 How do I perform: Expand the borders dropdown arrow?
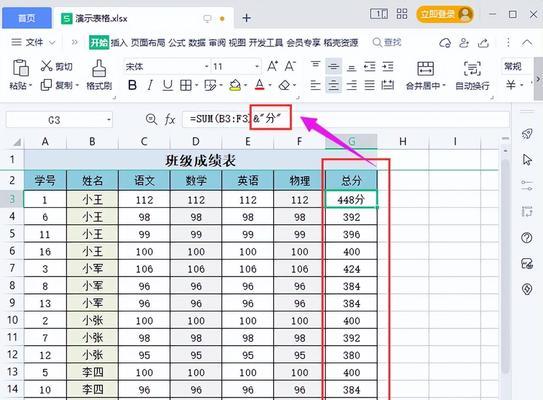[x=196, y=85]
